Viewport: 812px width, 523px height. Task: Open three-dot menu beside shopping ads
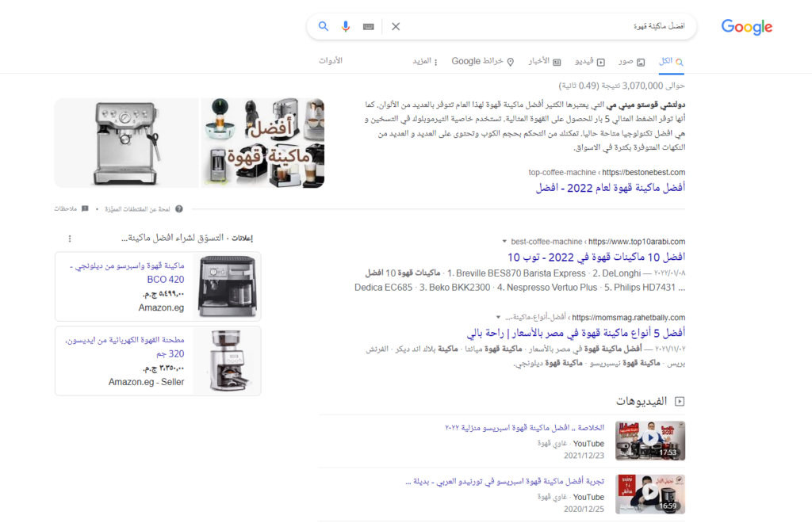click(x=70, y=239)
